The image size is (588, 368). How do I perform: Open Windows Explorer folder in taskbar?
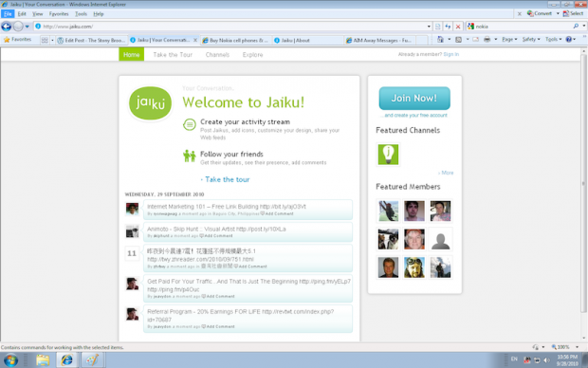43,360
